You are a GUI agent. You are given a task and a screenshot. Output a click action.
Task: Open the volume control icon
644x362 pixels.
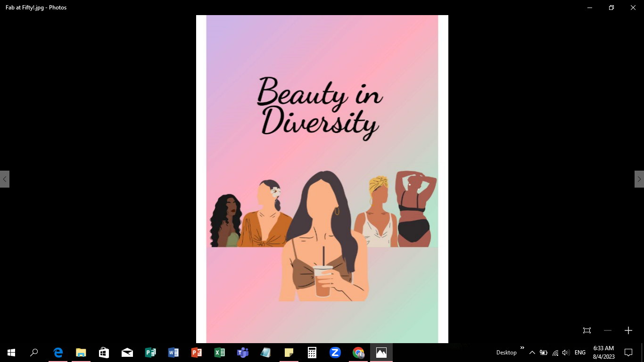click(x=566, y=353)
